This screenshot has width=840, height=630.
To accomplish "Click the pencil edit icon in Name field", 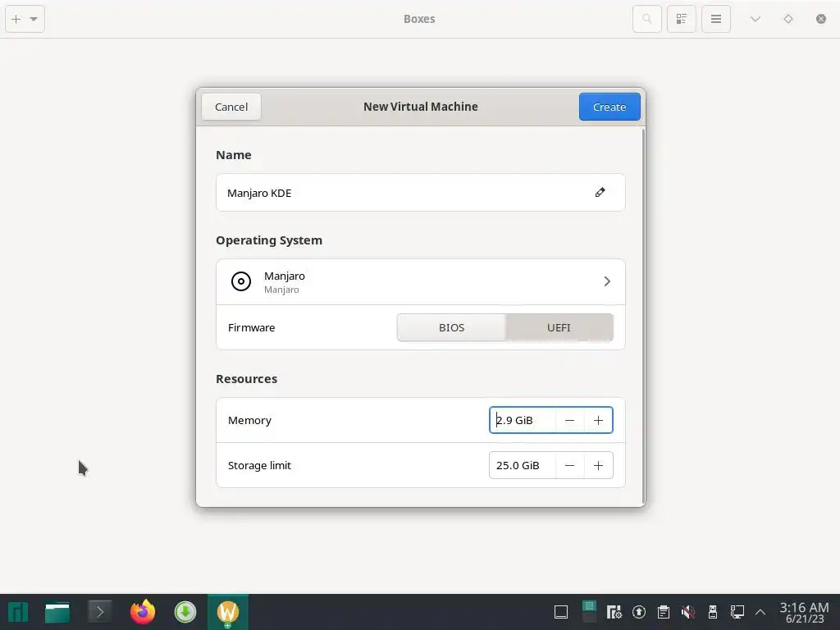I will (600, 192).
